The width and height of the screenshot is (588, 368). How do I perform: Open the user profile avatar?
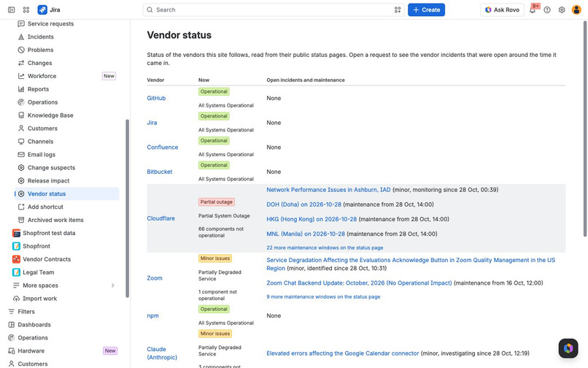coord(576,9)
